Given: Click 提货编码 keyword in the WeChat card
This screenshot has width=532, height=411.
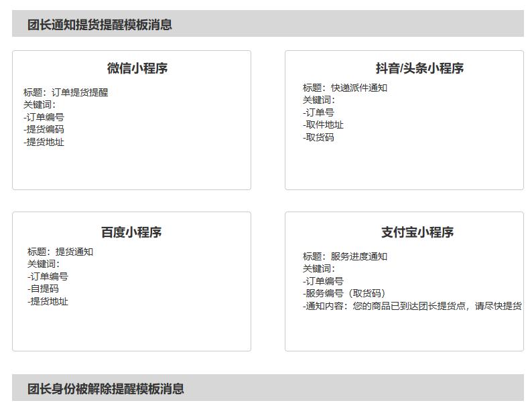Looking at the screenshot, I should click(x=44, y=129).
